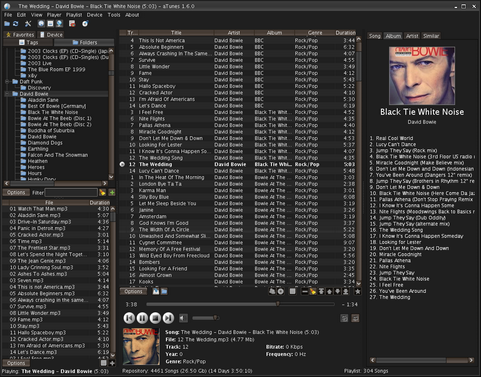Click the move up arrow icon in playlist toolbar

point(329,292)
